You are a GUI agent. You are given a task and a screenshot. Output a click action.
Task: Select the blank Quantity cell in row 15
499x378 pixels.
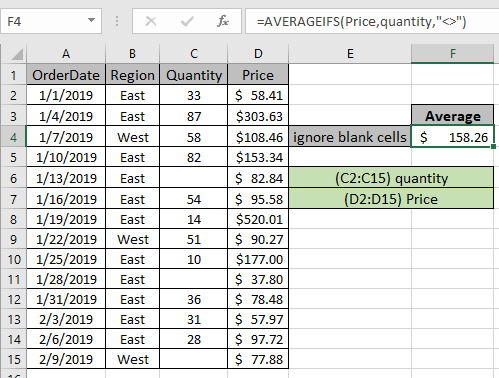tap(194, 359)
